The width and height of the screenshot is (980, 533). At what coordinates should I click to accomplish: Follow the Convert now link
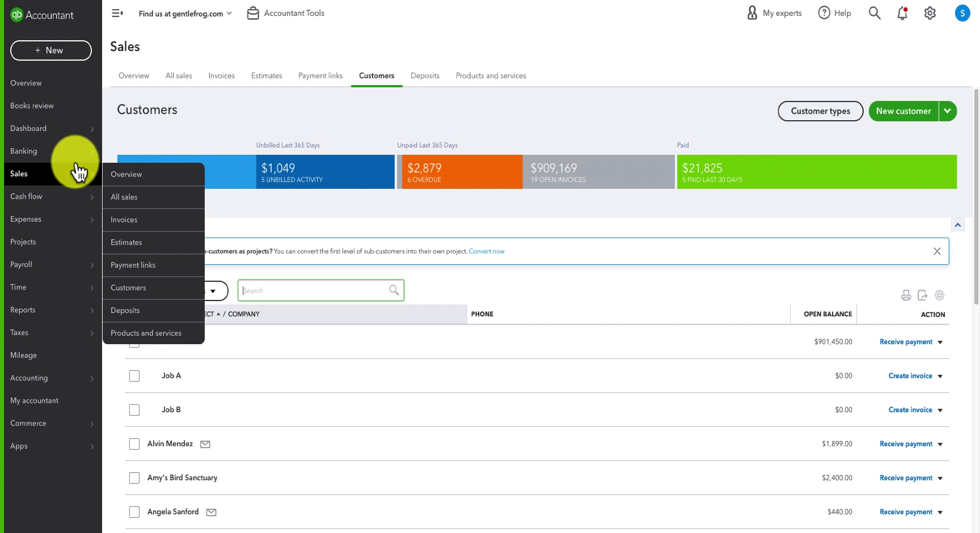pyautogui.click(x=487, y=251)
